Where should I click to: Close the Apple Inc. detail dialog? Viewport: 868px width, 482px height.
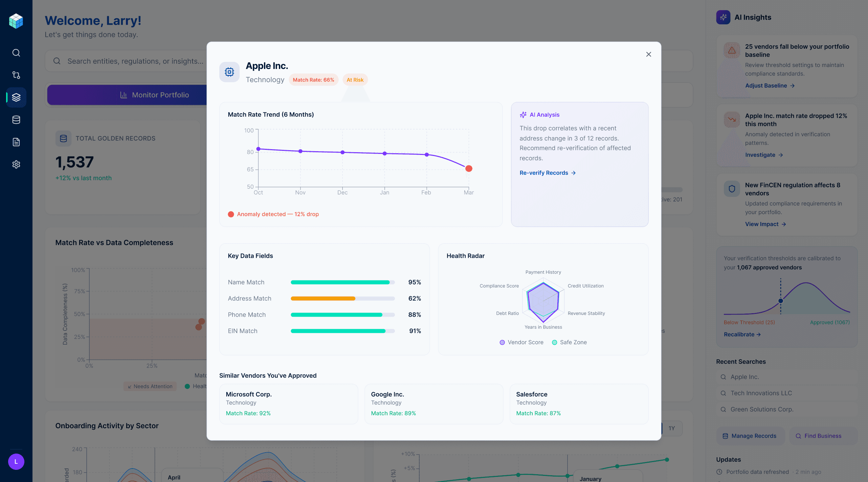648,54
